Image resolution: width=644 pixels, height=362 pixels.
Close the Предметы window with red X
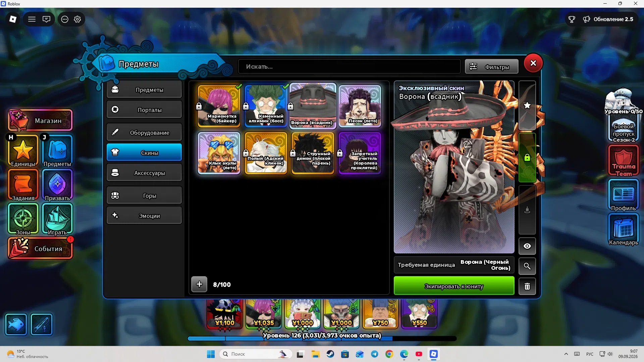pos(533,63)
